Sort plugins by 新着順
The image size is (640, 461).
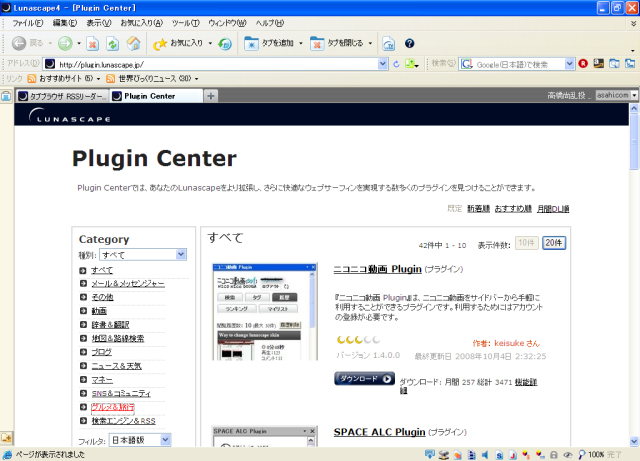[x=478, y=209]
